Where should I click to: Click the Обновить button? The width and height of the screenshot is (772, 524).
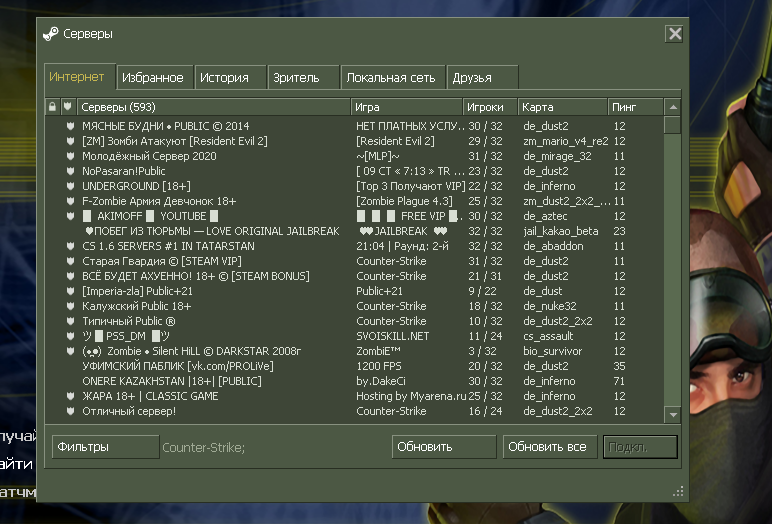[x=444, y=447]
